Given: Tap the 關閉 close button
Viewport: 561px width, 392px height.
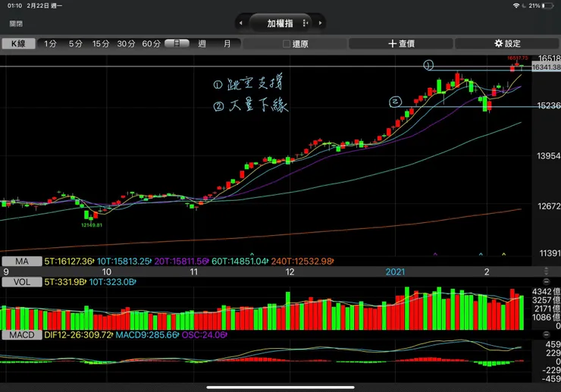Looking at the screenshot, I should 16,24.
